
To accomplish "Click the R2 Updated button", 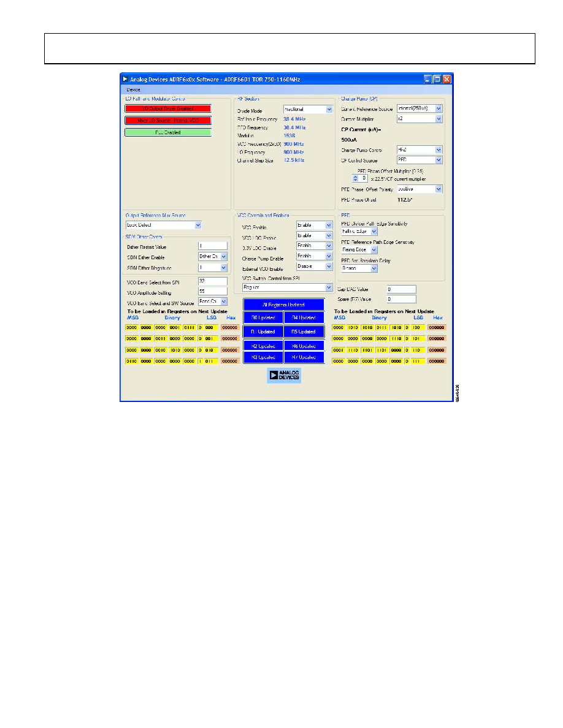I will pos(263,346).
